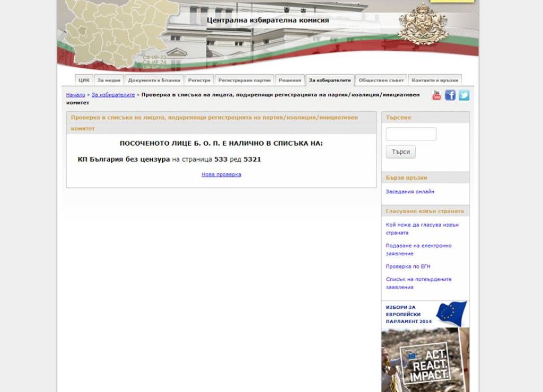Screen dimensions: 543x392
Task: Click the Bulgarian coat of arms emblem
Action: coord(423,24)
